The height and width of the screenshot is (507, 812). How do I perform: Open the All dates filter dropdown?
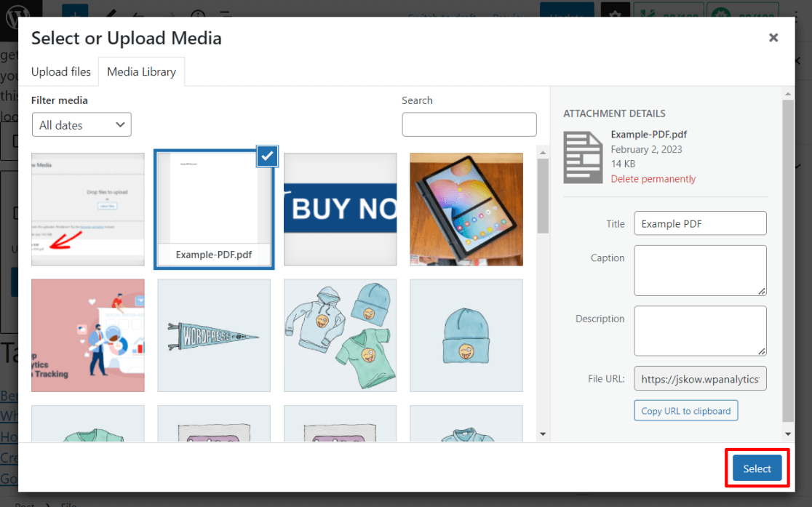pyautogui.click(x=81, y=124)
